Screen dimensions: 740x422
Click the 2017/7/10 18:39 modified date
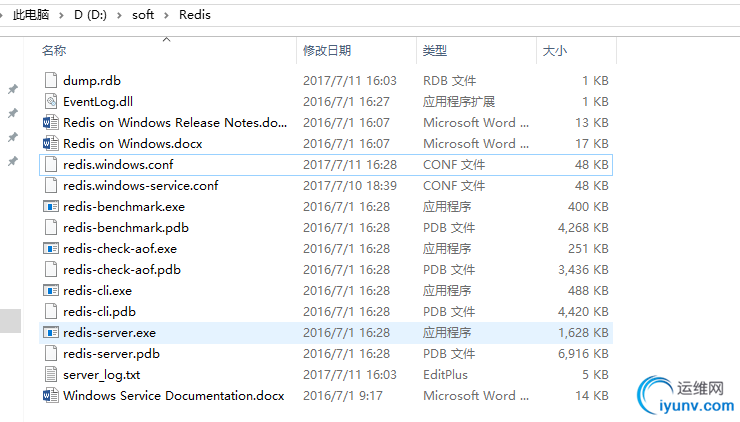point(350,186)
